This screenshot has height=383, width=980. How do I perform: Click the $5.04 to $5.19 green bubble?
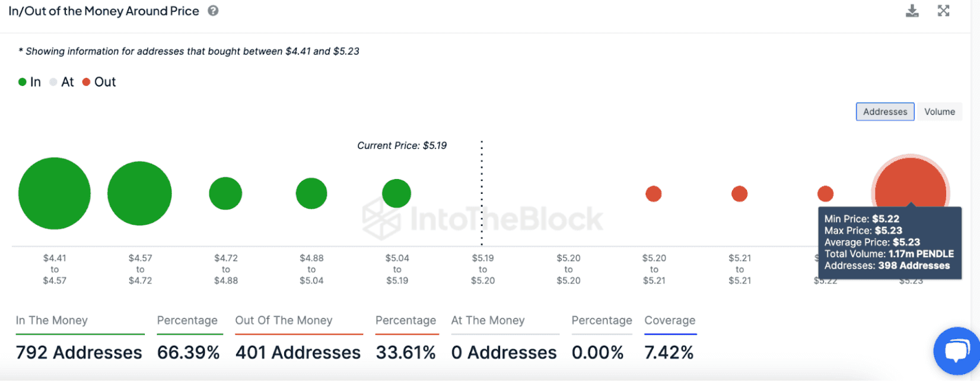click(396, 193)
